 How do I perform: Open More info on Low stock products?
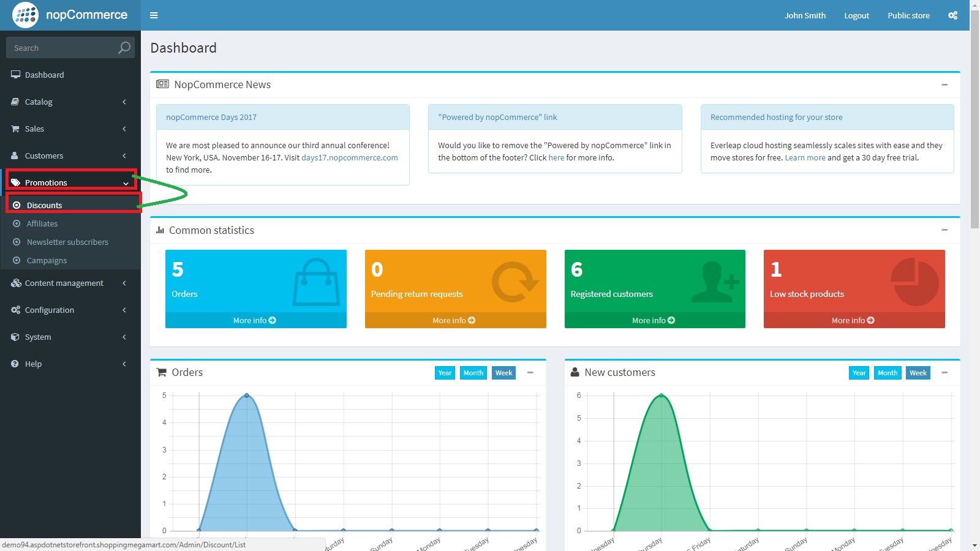pyautogui.click(x=854, y=320)
